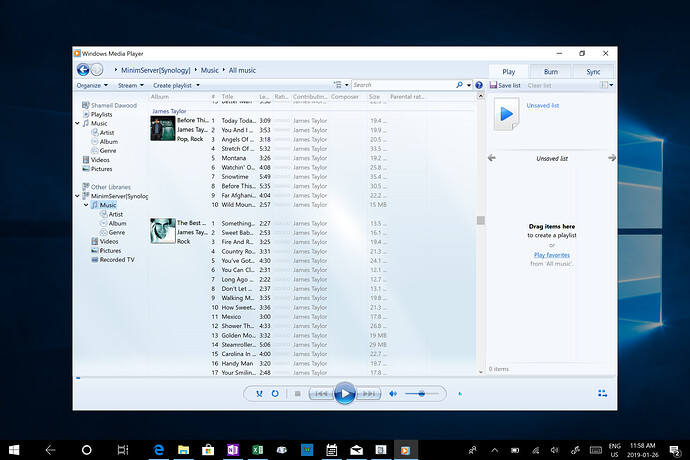Click the large Play button
690x460 pixels.
click(345, 393)
